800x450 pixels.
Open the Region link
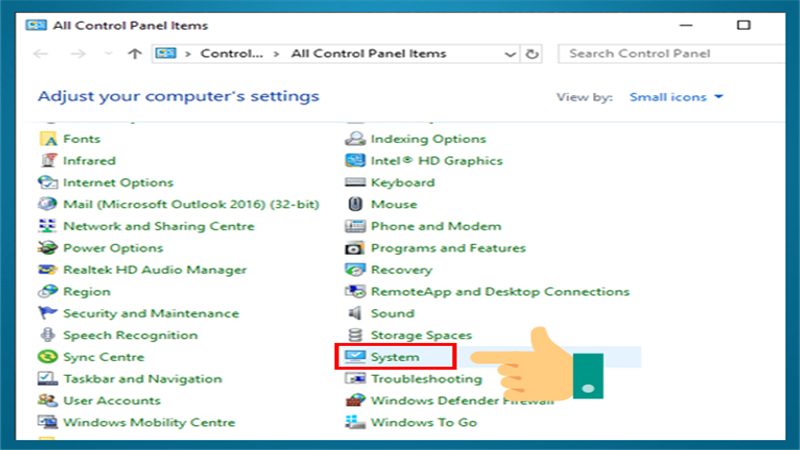87,291
